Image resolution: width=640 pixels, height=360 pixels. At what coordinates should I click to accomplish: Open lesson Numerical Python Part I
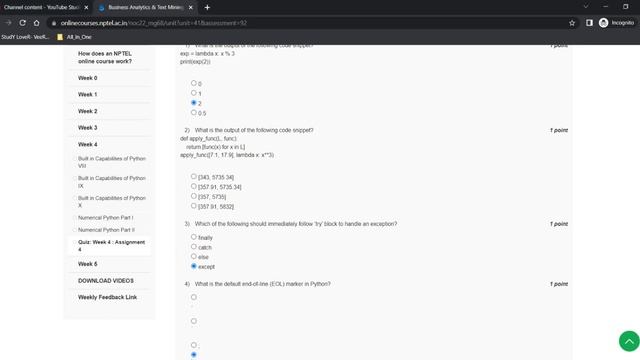tap(106, 218)
